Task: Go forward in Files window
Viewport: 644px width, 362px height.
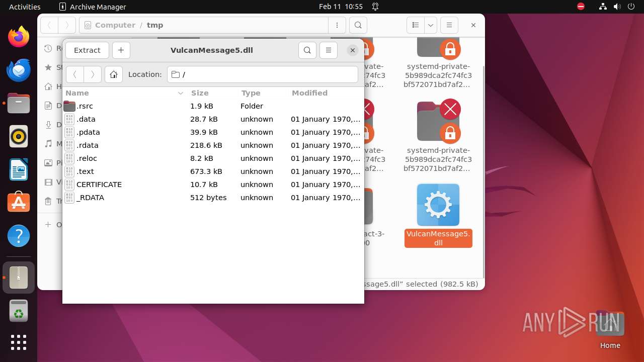Action: coord(67,25)
